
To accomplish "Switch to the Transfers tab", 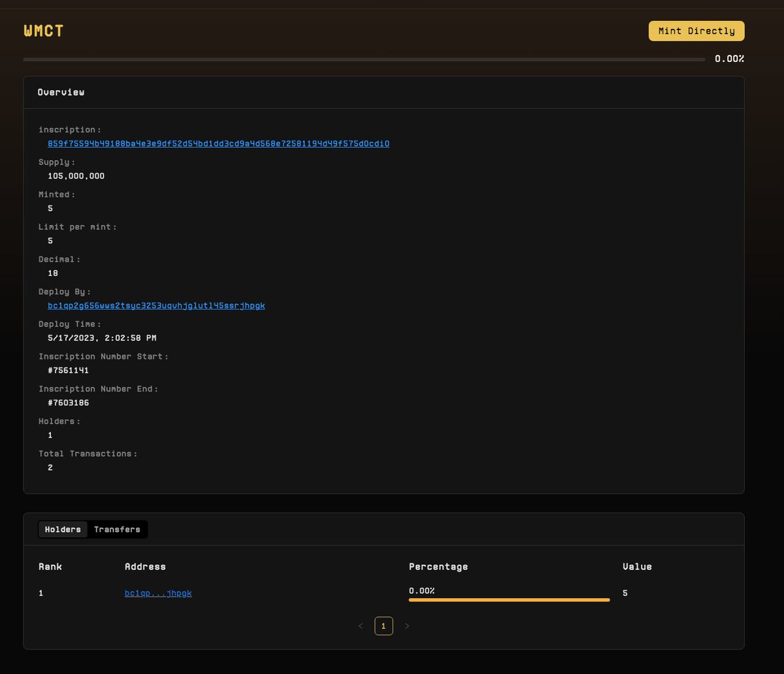I will (x=117, y=530).
